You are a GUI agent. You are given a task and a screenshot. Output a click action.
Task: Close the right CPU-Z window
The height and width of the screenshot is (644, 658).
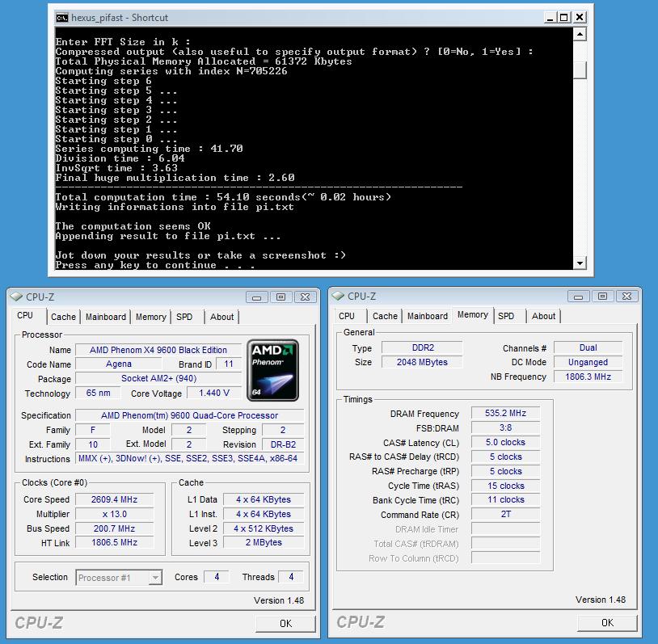coord(627,297)
